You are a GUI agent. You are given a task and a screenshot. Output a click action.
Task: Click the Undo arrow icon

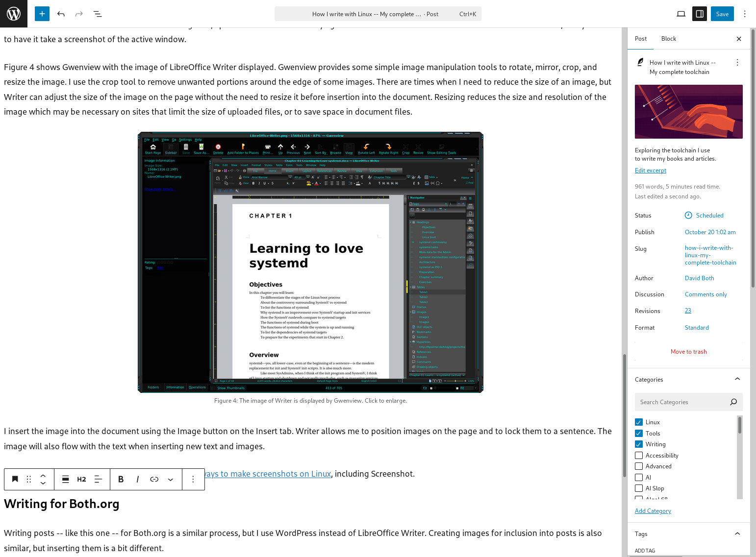61,14
